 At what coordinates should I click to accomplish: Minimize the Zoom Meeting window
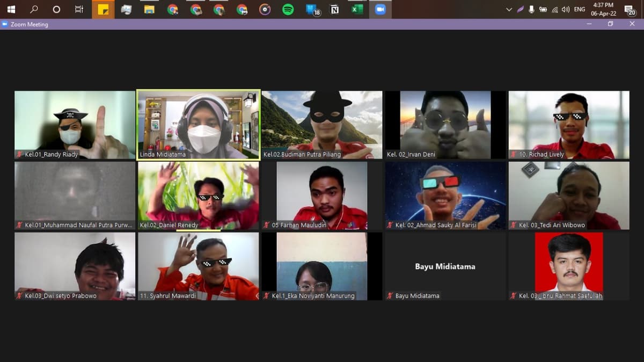(x=589, y=24)
